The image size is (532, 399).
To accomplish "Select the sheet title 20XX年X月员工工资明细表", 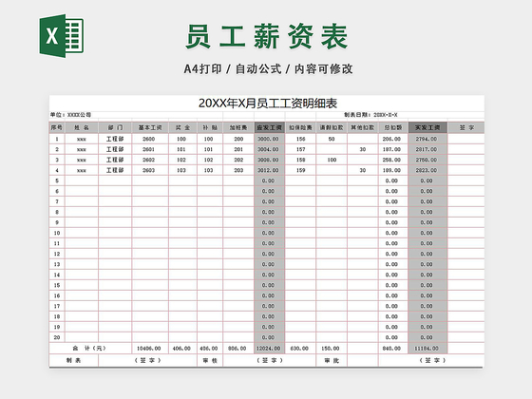I will tap(267, 104).
